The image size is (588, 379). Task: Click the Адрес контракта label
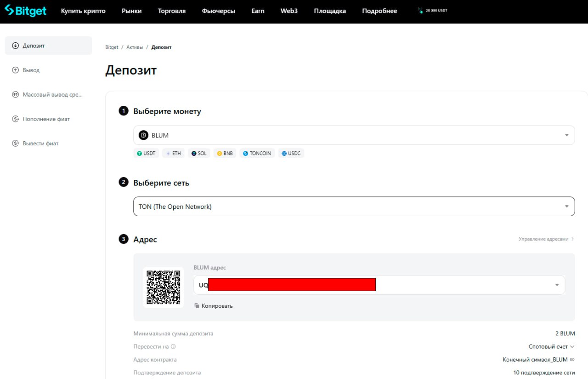click(155, 360)
